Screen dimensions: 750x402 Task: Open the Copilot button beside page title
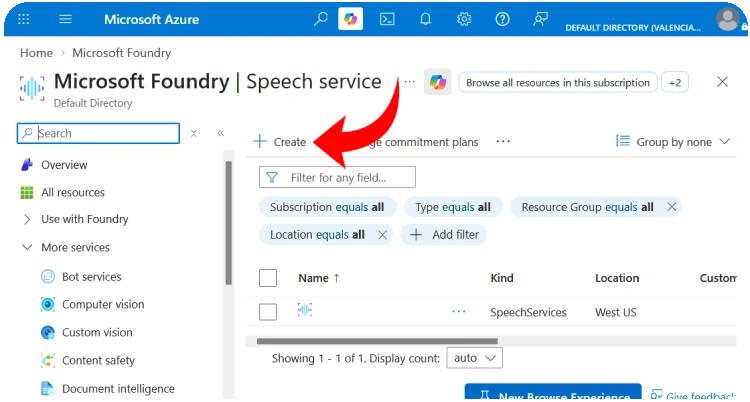tap(437, 82)
